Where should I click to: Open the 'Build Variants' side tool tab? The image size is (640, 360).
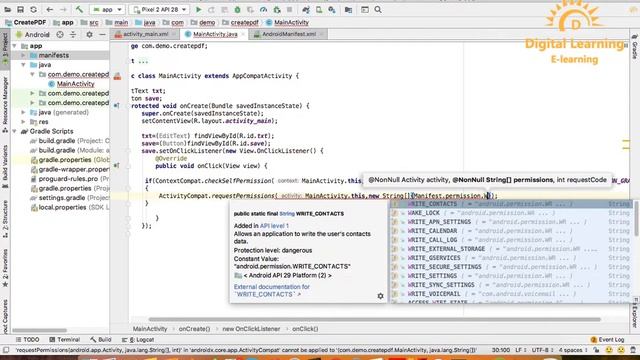coord(5,167)
